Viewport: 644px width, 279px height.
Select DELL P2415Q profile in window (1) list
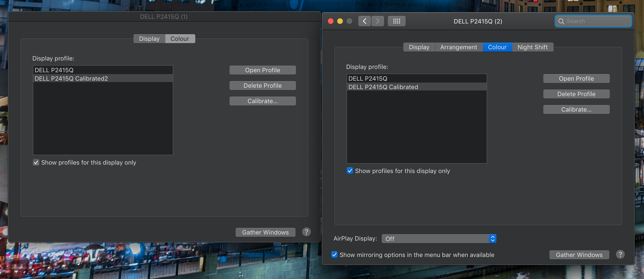pos(103,70)
